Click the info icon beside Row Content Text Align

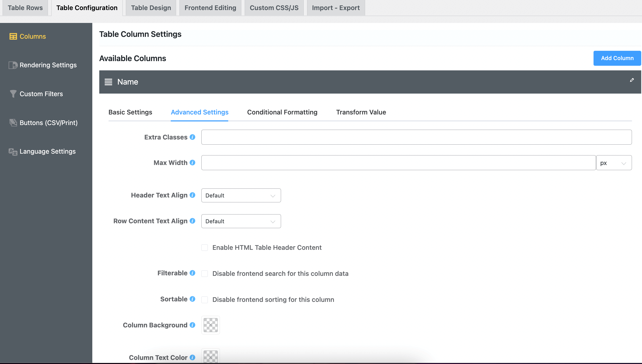point(192,221)
